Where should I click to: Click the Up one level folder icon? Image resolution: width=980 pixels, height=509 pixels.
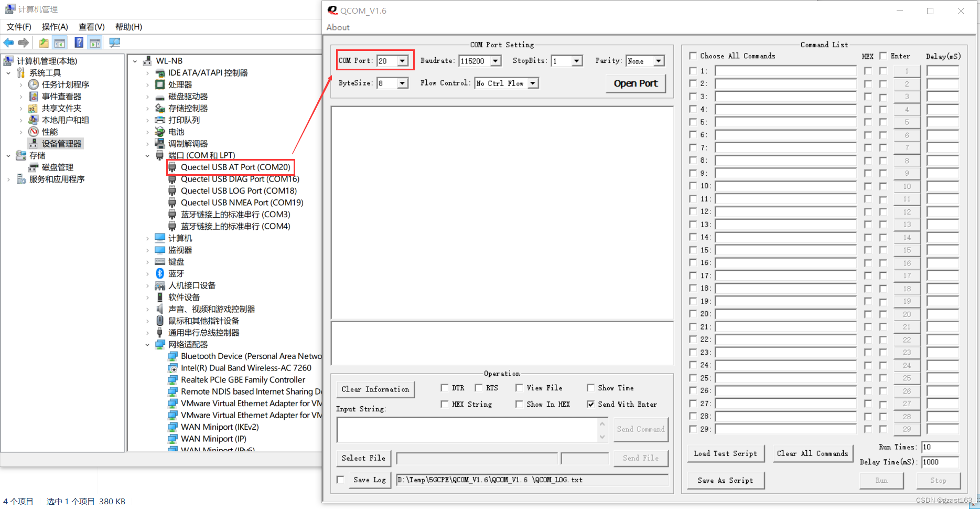(x=44, y=43)
